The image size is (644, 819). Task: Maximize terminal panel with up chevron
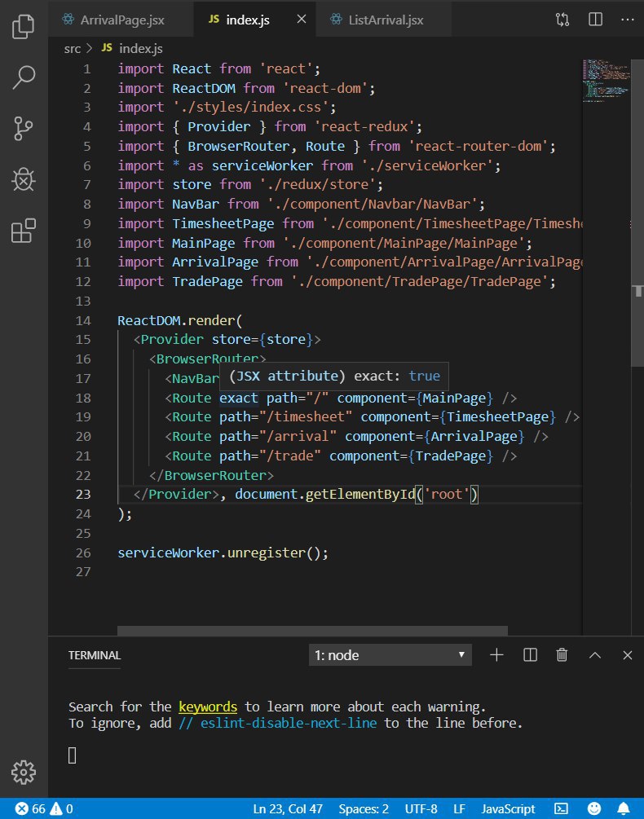595,654
